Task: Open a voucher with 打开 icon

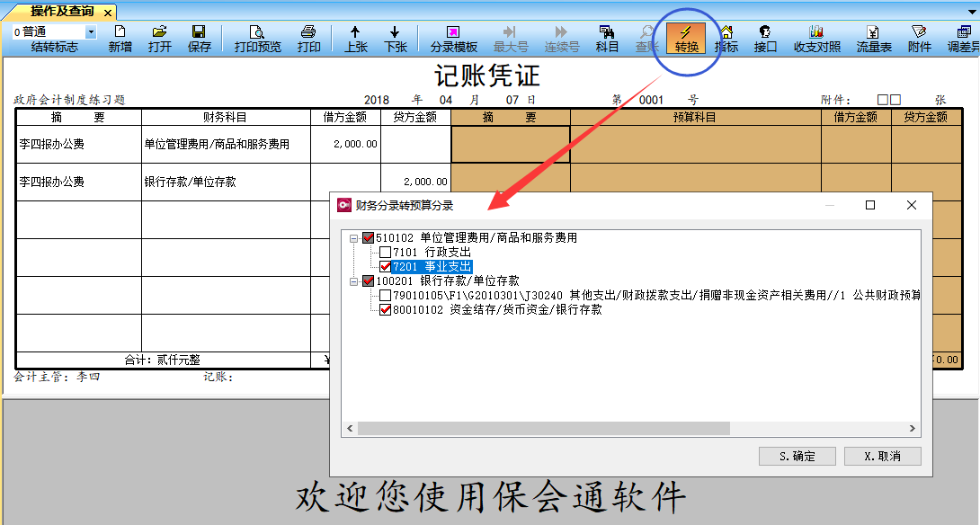Action: point(159,38)
